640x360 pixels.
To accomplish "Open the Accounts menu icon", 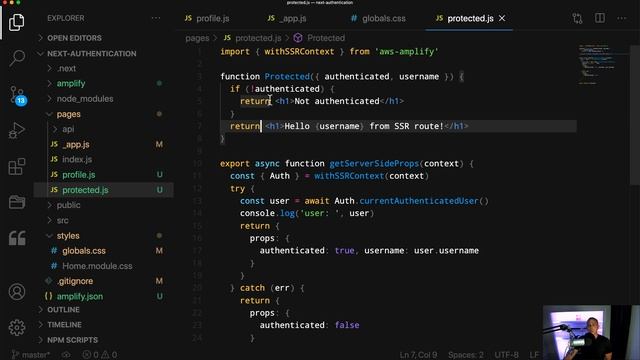I will coord(16,292).
